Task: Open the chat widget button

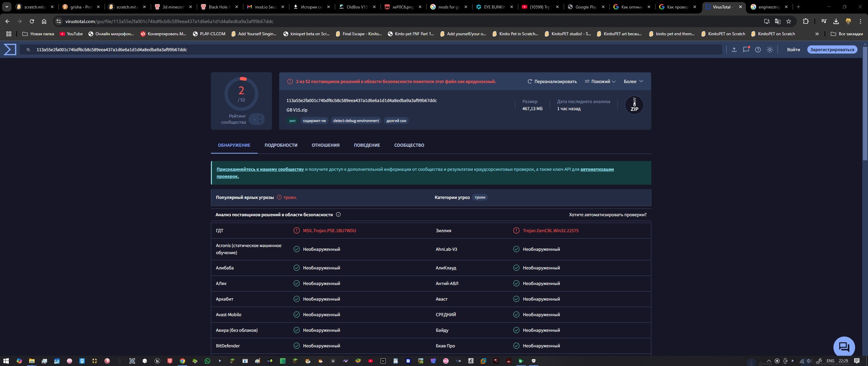Action: [844, 347]
